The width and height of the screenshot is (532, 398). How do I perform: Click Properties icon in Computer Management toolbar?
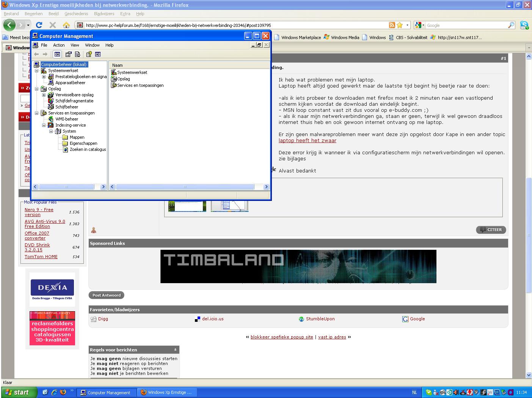click(x=69, y=54)
